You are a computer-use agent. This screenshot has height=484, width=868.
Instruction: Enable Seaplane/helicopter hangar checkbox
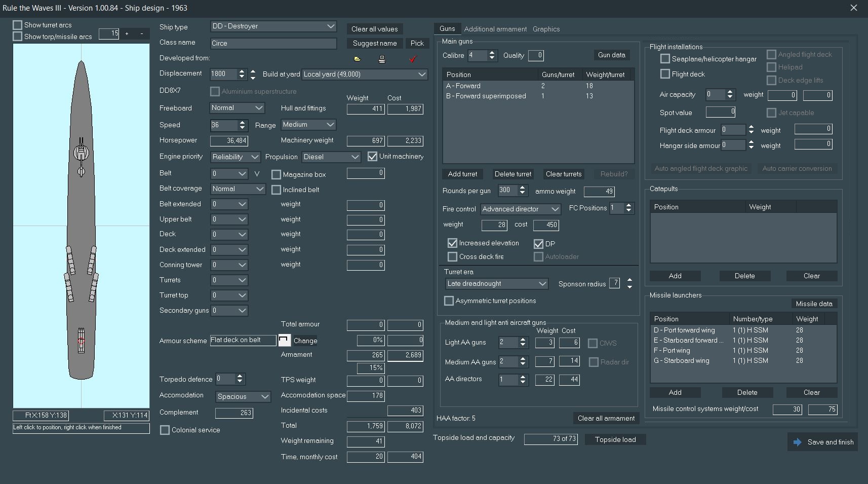point(665,59)
